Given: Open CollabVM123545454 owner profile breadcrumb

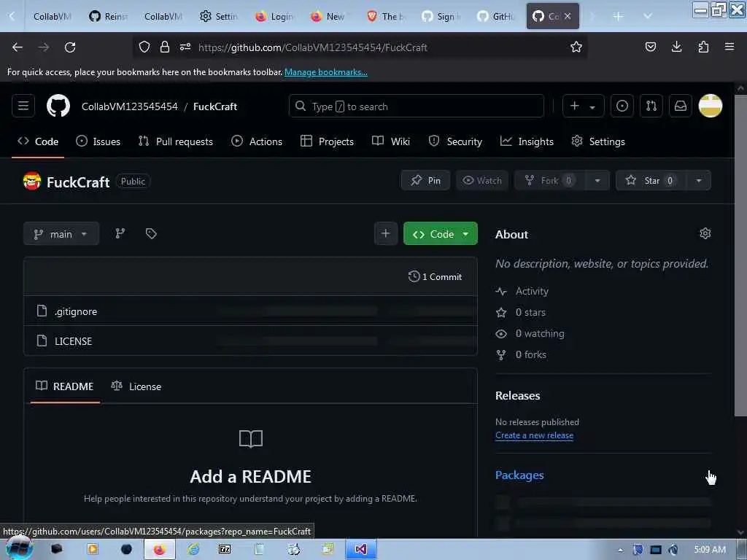Looking at the screenshot, I should click(130, 106).
